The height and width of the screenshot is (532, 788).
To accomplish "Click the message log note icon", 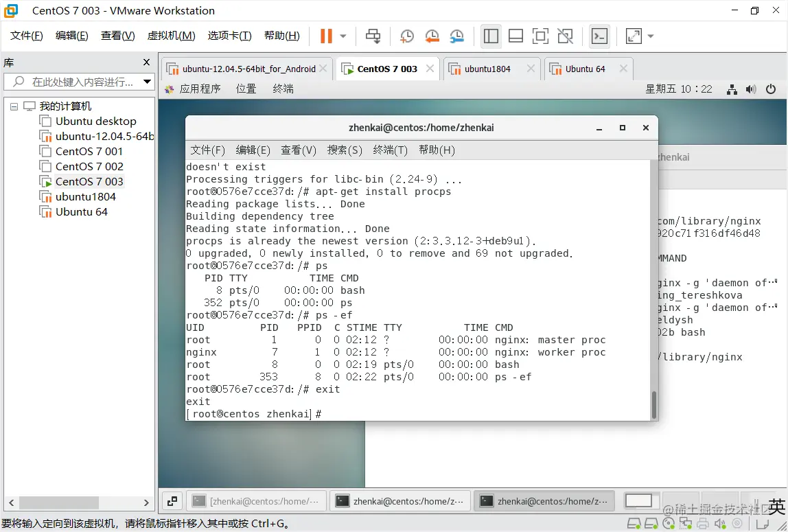I will pyautogui.click(x=762, y=524).
